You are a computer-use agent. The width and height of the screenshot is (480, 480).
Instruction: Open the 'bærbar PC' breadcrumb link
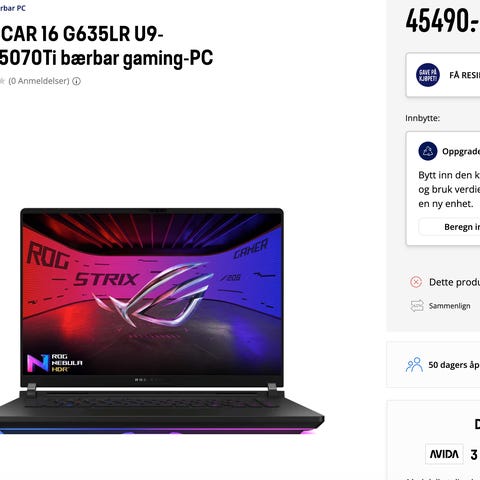click(12, 8)
